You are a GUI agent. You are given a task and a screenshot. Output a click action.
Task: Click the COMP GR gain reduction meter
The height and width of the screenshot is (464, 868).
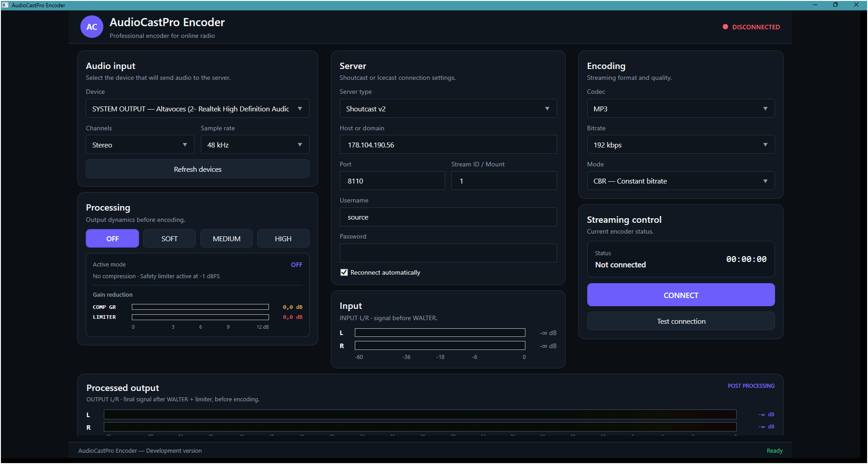pyautogui.click(x=200, y=307)
